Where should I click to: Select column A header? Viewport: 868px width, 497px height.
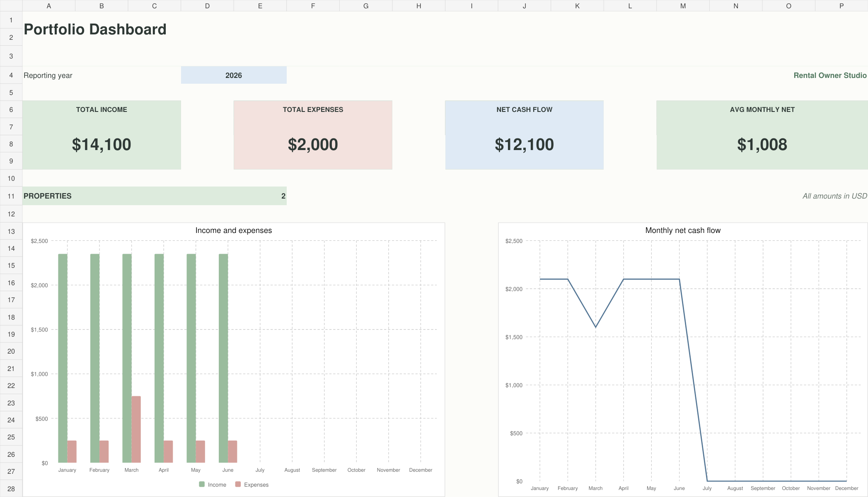[x=49, y=6]
